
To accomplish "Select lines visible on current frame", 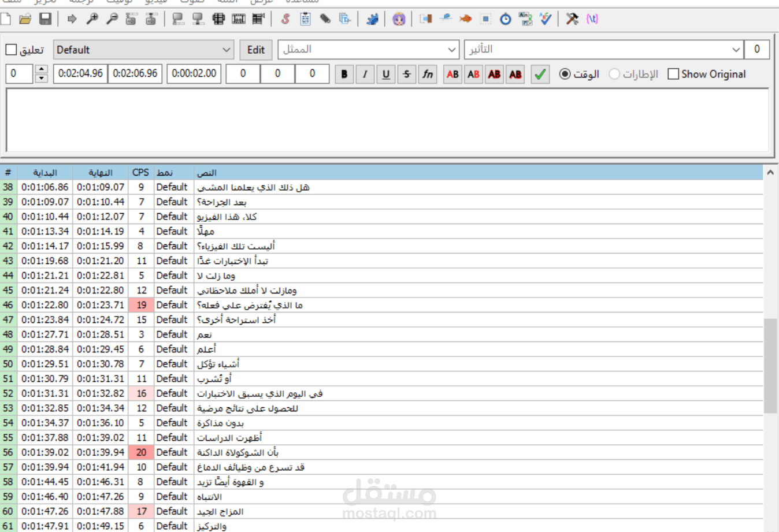I will [218, 19].
